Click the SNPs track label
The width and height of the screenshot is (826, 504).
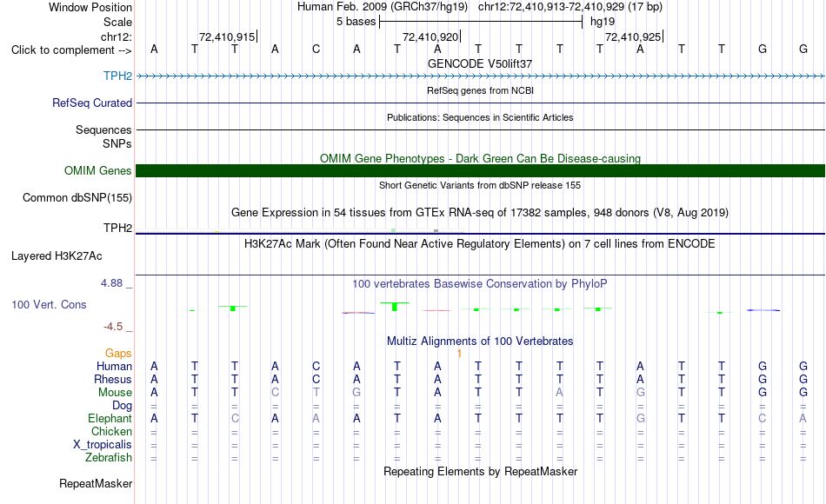117,143
